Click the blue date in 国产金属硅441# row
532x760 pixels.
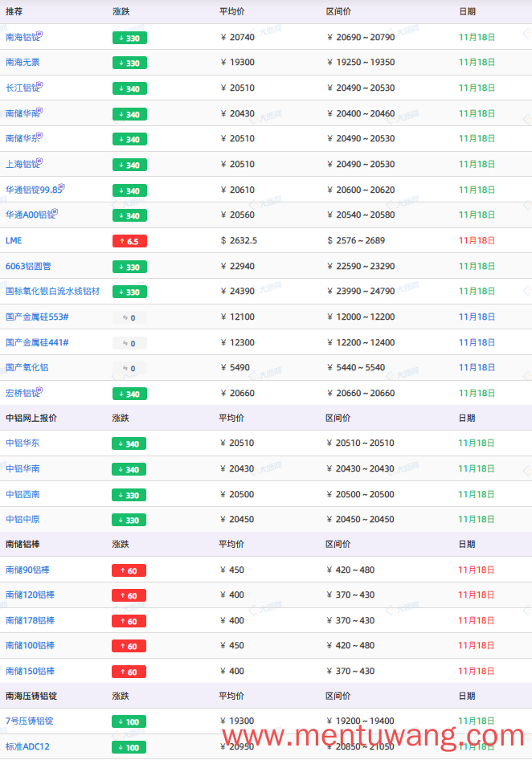[x=477, y=343]
